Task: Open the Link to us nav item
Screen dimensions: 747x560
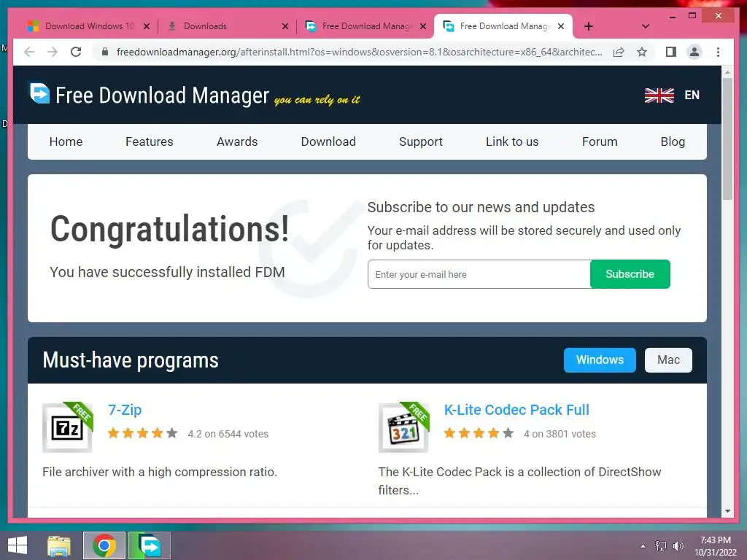Action: click(x=512, y=141)
